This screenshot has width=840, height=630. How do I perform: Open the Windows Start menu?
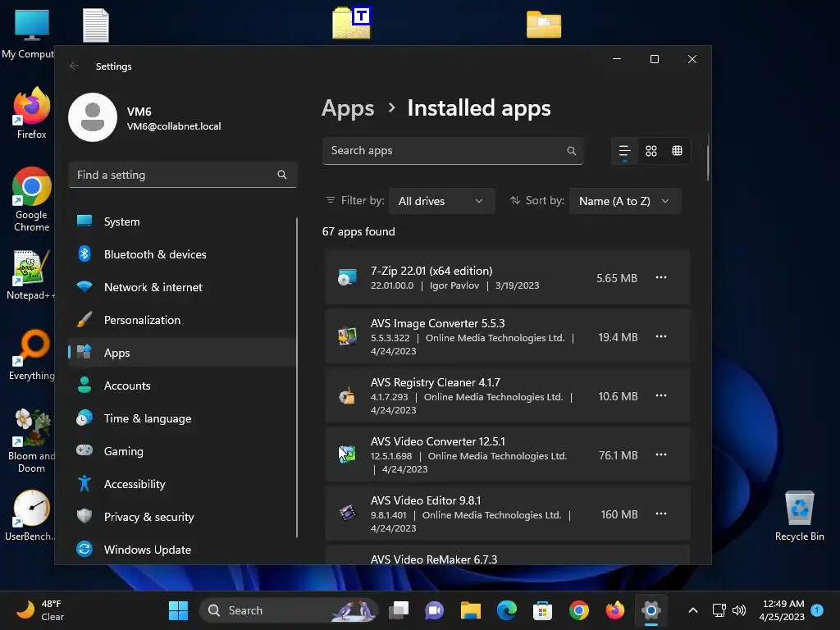click(178, 610)
